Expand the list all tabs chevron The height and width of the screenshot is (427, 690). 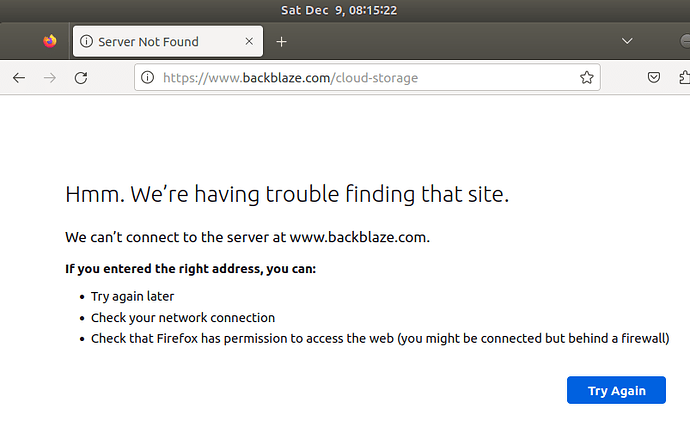tap(627, 41)
